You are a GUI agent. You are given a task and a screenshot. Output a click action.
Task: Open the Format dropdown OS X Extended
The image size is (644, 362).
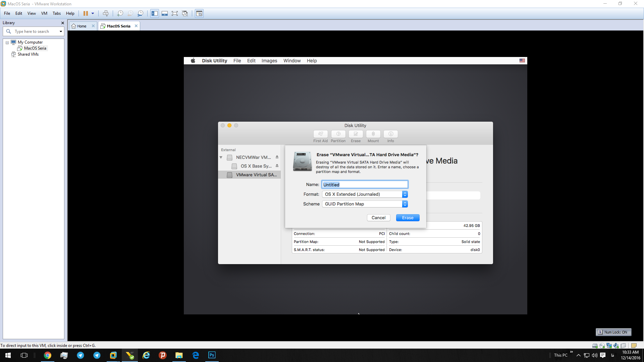365,194
